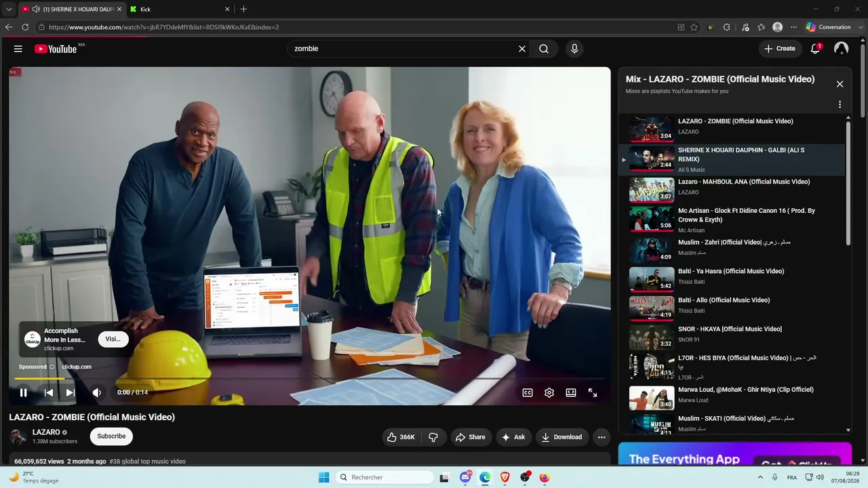
Task: Enter full screen video mode
Action: (593, 392)
